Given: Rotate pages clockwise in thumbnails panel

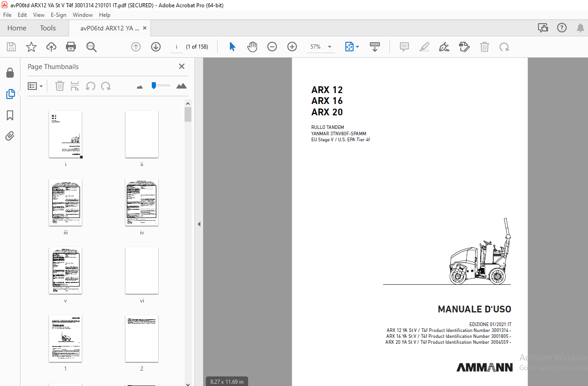Looking at the screenshot, I should (x=106, y=86).
